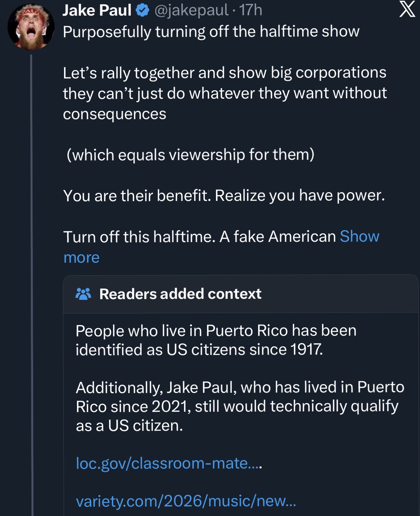Screen dimensions: 420x516
Task: Click the '(which equals viewership for them)' line
Action: coord(190,155)
